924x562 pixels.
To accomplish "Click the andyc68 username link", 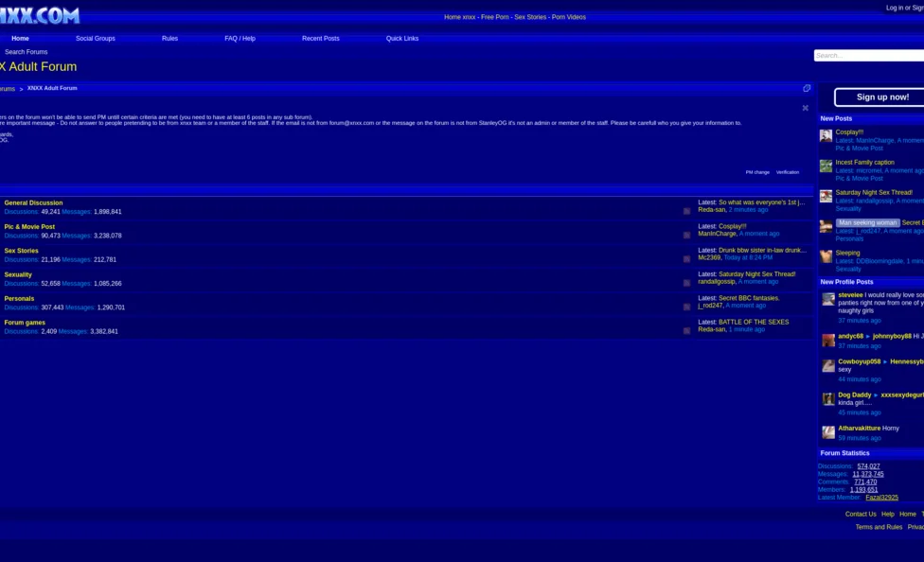I will pyautogui.click(x=850, y=337).
